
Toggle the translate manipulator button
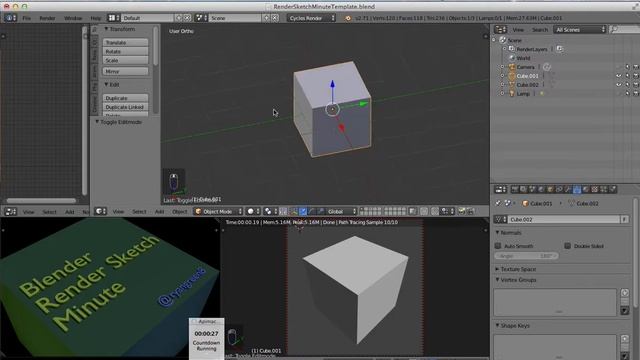pyautogui.click(x=303, y=211)
